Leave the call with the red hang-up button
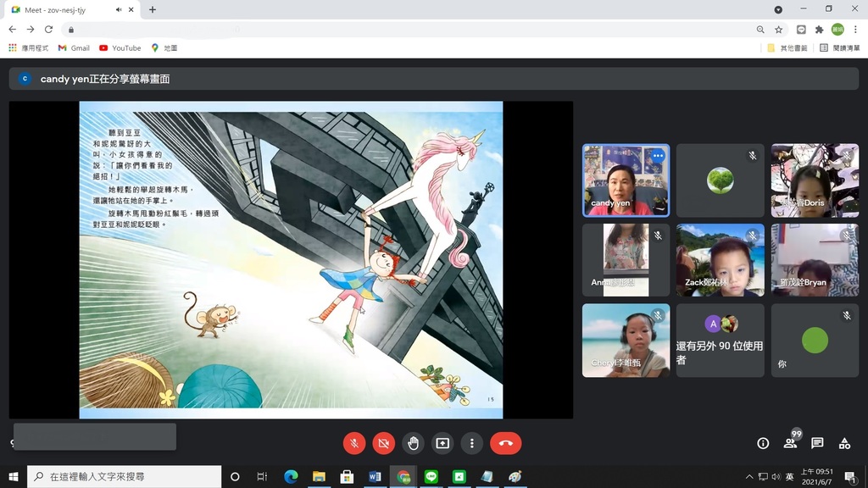868x488 pixels. click(x=505, y=443)
